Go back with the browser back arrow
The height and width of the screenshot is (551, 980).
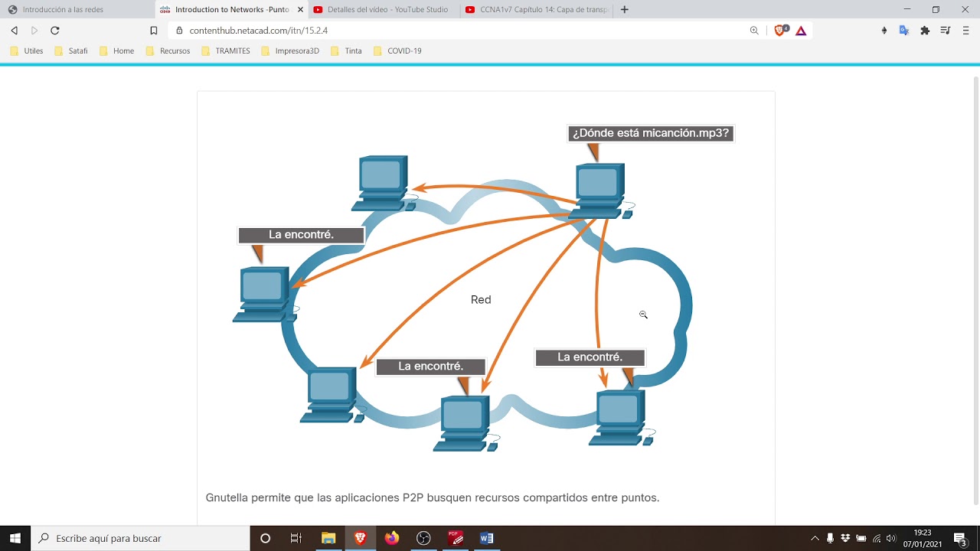pyautogui.click(x=14, y=31)
